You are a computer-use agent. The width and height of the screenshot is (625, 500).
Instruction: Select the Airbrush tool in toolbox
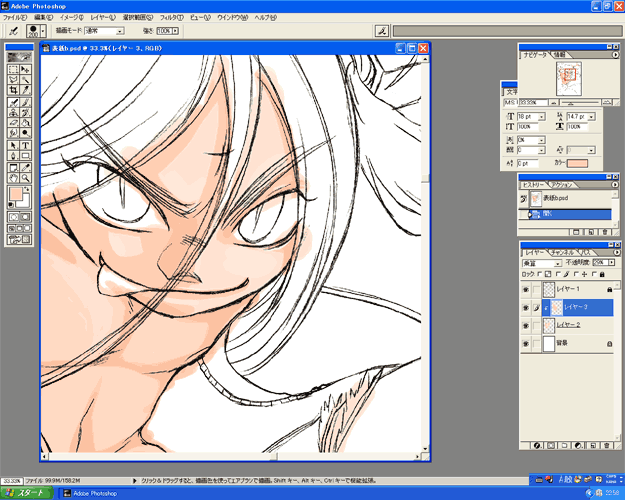13,102
